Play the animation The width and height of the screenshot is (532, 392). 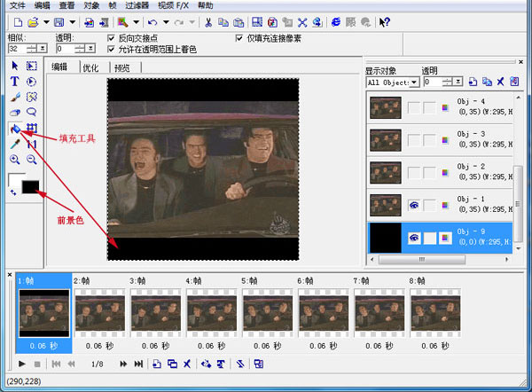point(22,364)
